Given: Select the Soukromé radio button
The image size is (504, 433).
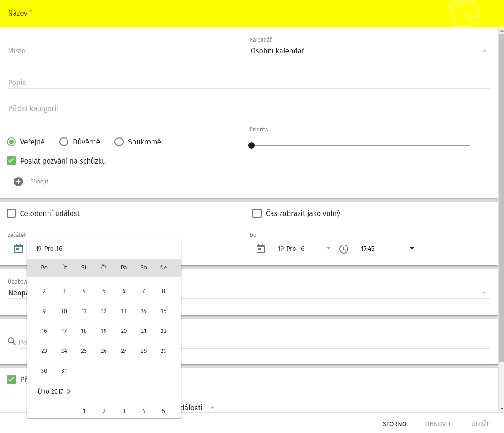Looking at the screenshot, I should click(119, 142).
